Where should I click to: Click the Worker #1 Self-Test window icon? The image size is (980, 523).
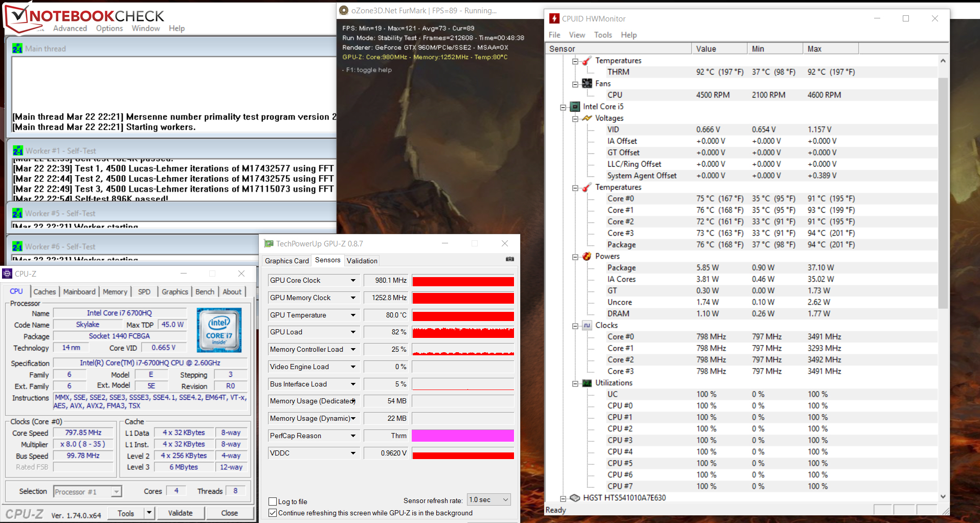click(18, 151)
